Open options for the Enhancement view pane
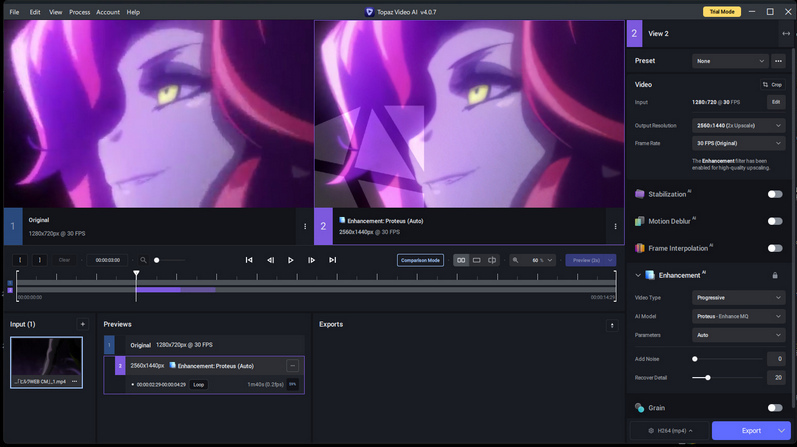The width and height of the screenshot is (797, 447). point(616,226)
